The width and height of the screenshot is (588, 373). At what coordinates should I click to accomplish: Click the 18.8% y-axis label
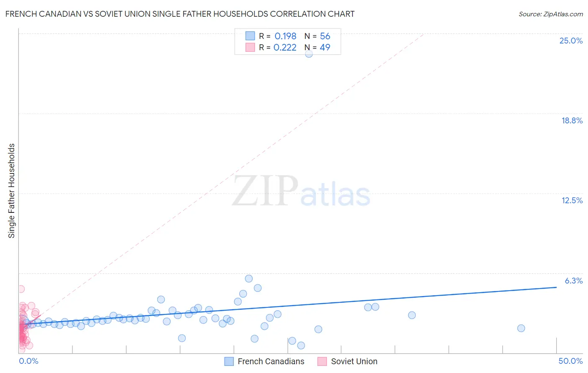click(x=572, y=120)
